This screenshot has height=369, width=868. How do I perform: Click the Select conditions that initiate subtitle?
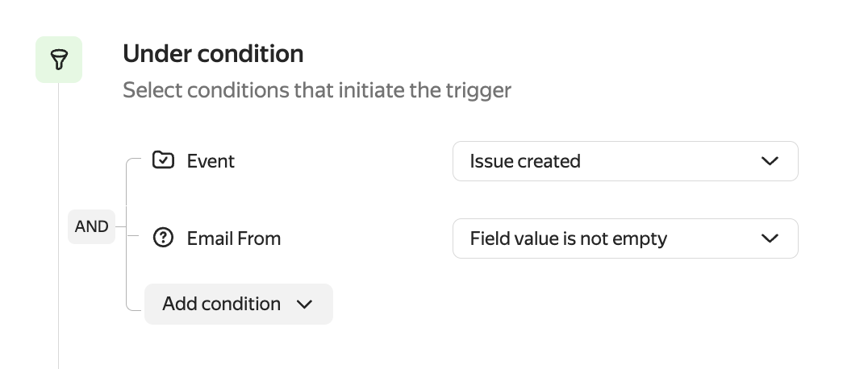coord(316,90)
